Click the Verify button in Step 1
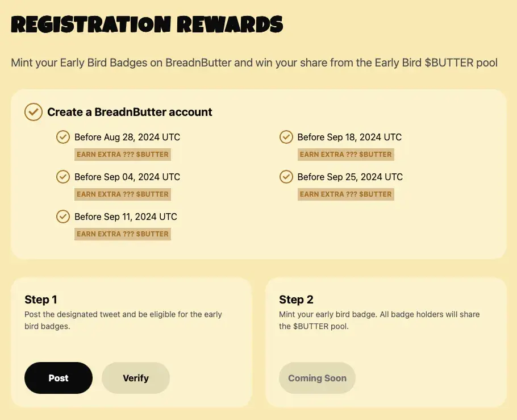 [136, 378]
